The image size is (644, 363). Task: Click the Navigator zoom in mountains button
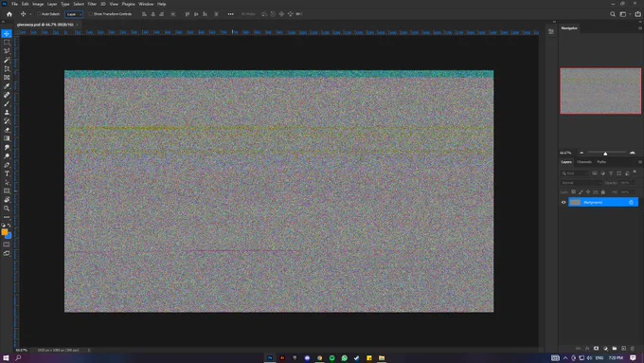(633, 153)
